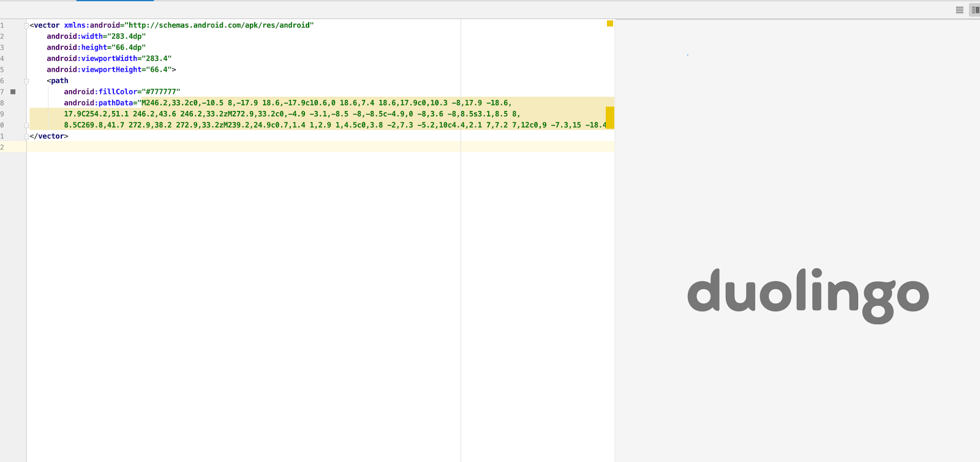Click the closing </vector> tag
Image resolution: width=980 pixels, height=462 pixels.
point(49,137)
